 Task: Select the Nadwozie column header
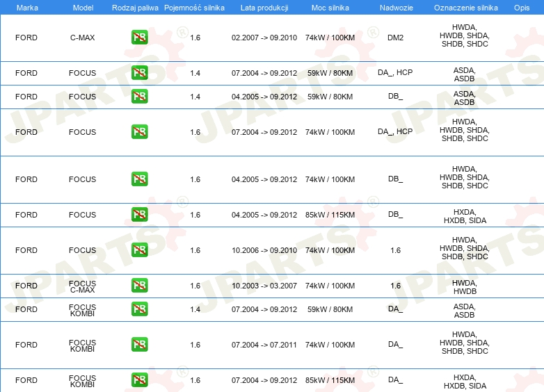coord(395,7)
